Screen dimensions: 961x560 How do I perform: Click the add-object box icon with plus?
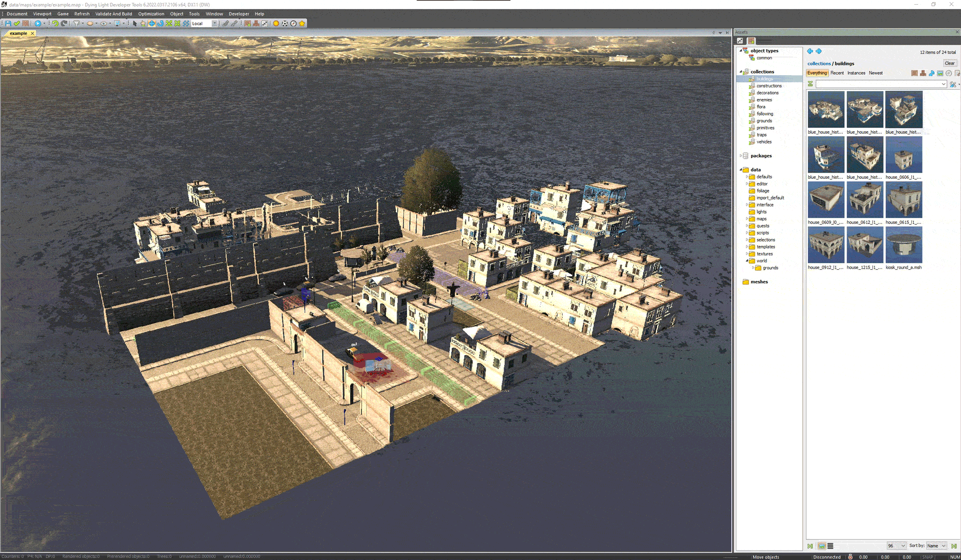coord(247,23)
